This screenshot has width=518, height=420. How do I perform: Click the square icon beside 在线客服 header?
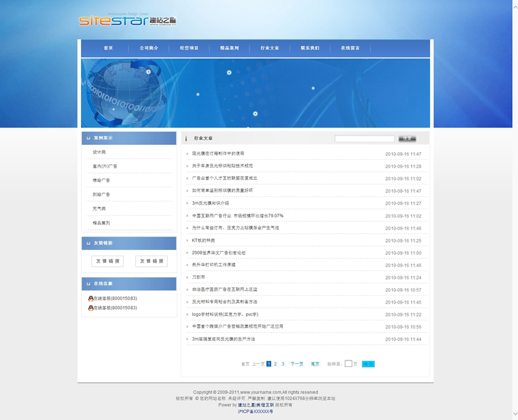coord(88,284)
